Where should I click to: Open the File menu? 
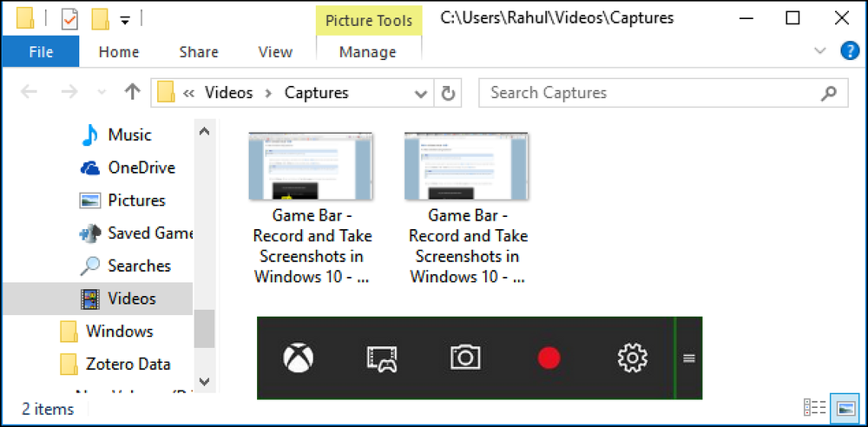[41, 51]
